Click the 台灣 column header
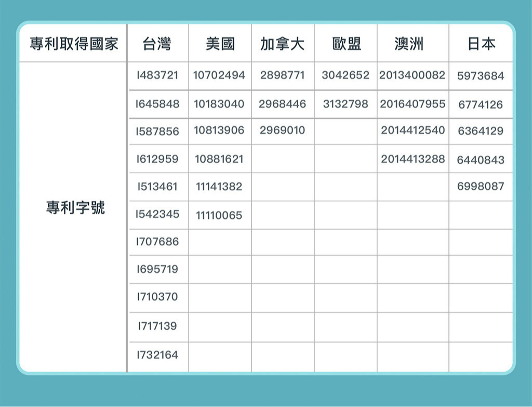This screenshot has height=407, width=532. [x=157, y=44]
